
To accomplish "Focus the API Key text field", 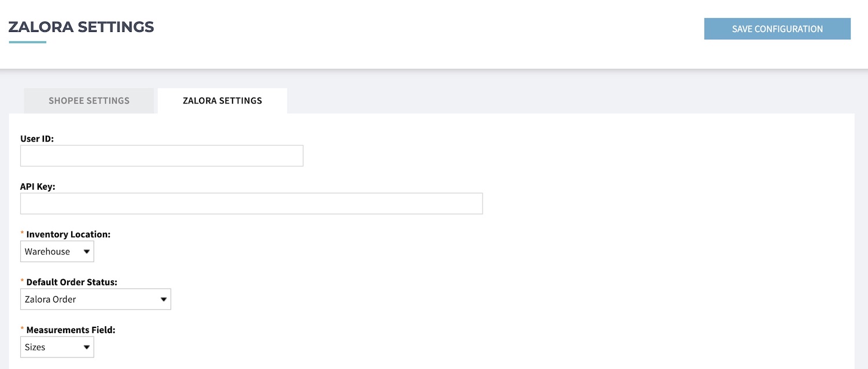I will (251, 204).
